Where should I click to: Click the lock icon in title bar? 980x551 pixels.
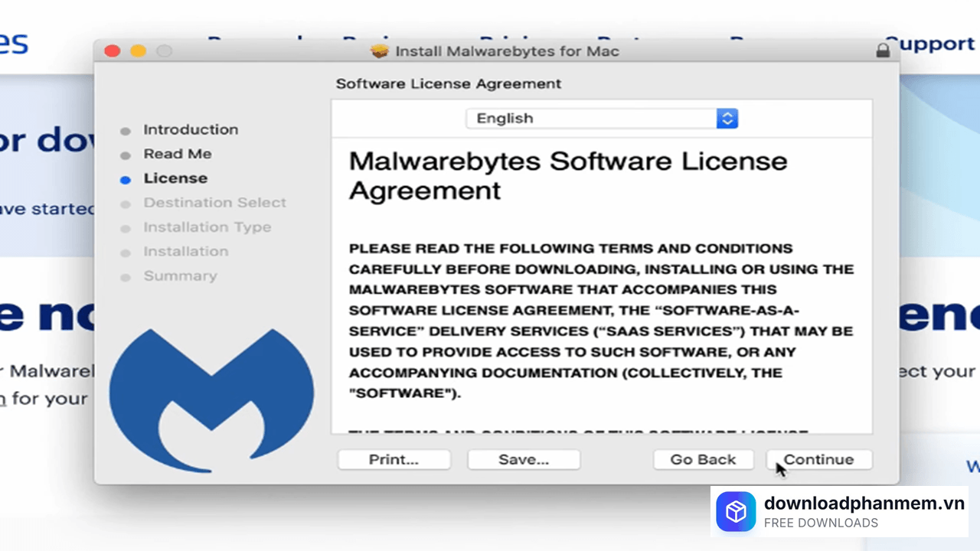(883, 51)
